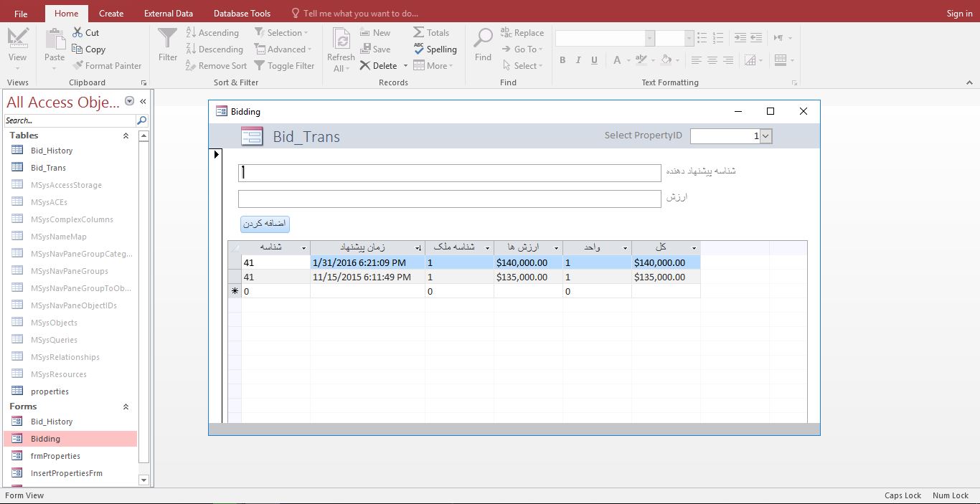This screenshot has height=504, width=980.
Task: Create a New record
Action: click(x=375, y=33)
